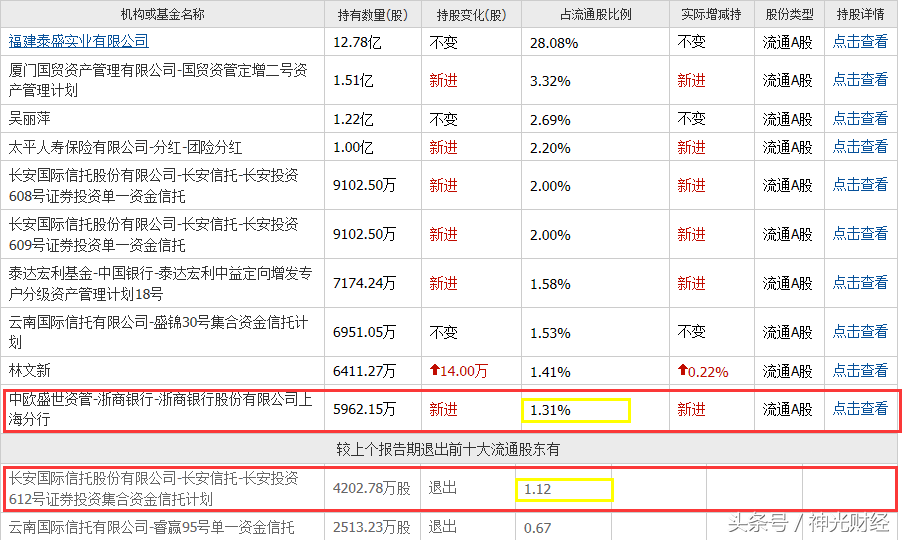The height and width of the screenshot is (540, 902).
Task: Click the 中欧盛世资管-浙商银行 shareholder name
Action: [160, 409]
